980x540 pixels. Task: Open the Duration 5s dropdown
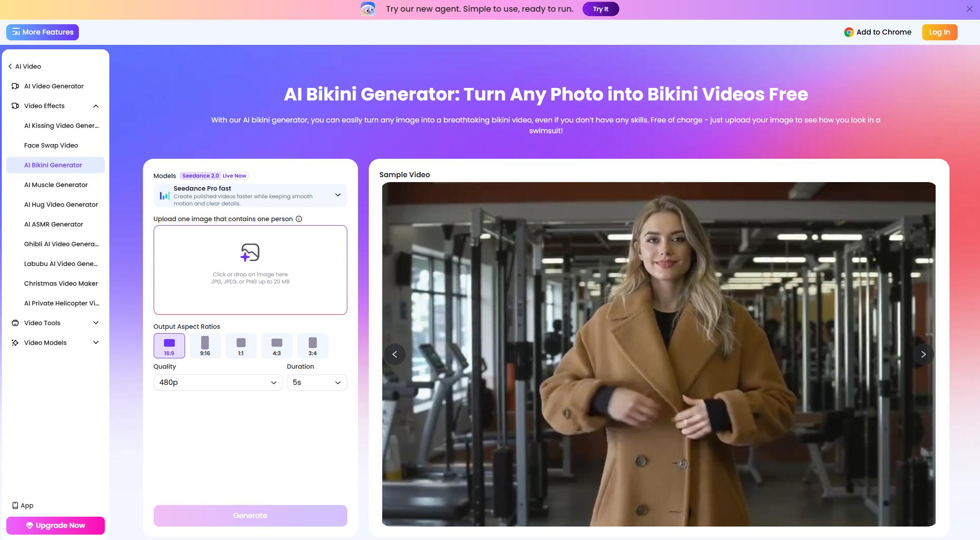point(317,383)
